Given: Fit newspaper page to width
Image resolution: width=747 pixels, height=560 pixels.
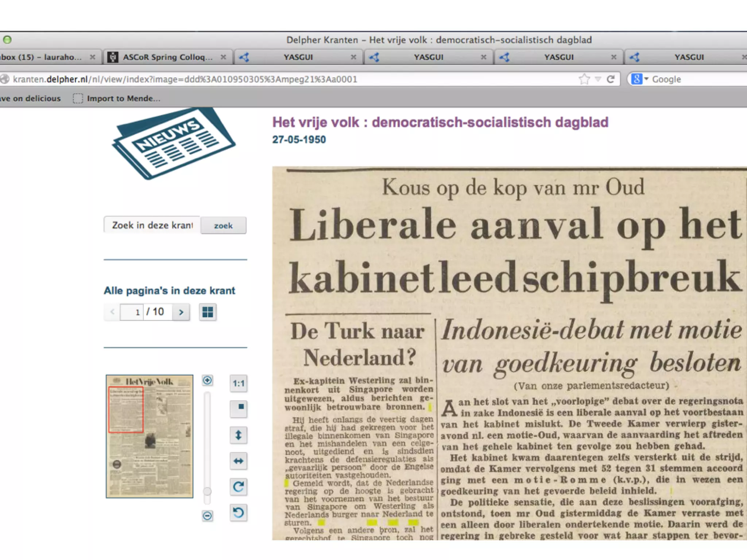Looking at the screenshot, I should pos(238,461).
